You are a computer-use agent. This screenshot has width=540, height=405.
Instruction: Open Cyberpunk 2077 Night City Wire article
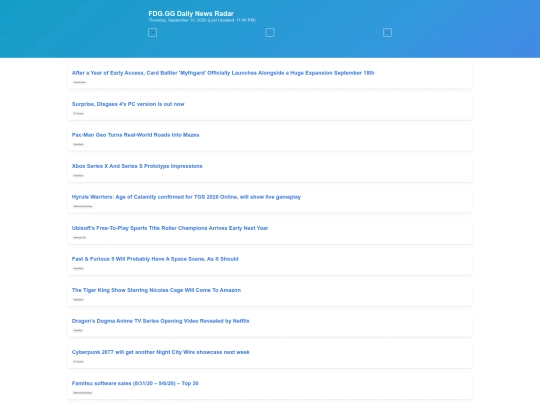pos(160,352)
